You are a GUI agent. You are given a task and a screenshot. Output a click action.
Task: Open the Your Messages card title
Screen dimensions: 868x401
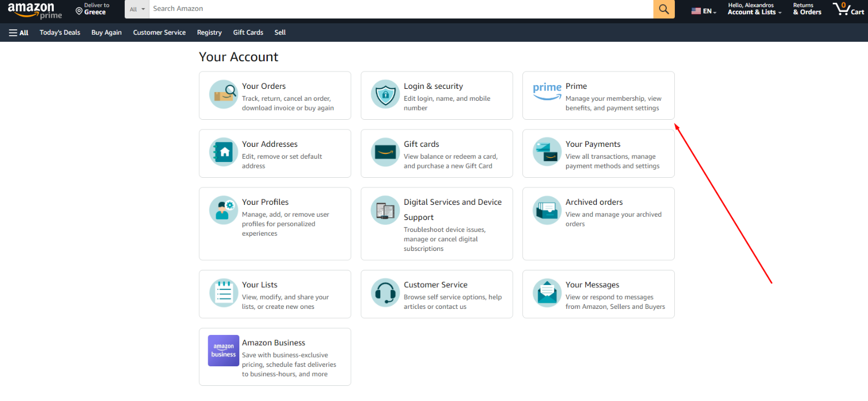click(592, 285)
